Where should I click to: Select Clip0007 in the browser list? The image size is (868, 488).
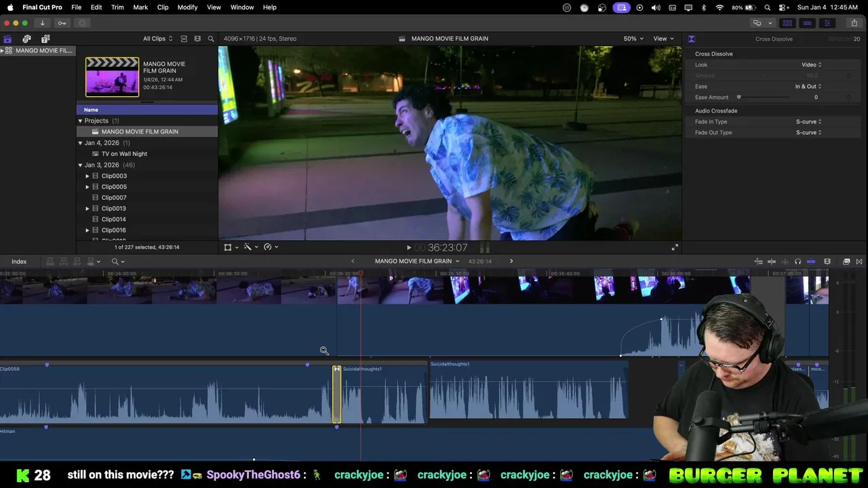114,198
